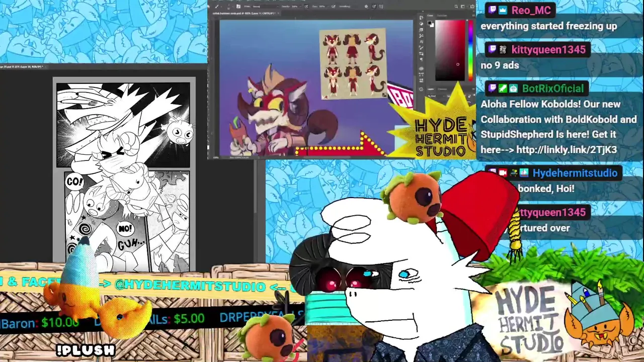Select the collab document tab
This screenshot has width=644, height=362.
[x=244, y=13]
